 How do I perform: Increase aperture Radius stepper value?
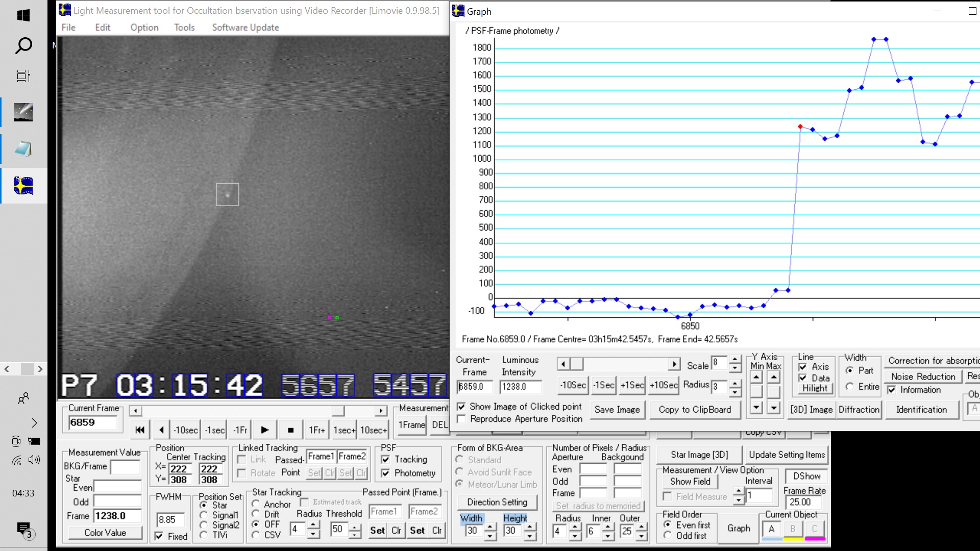(x=575, y=527)
